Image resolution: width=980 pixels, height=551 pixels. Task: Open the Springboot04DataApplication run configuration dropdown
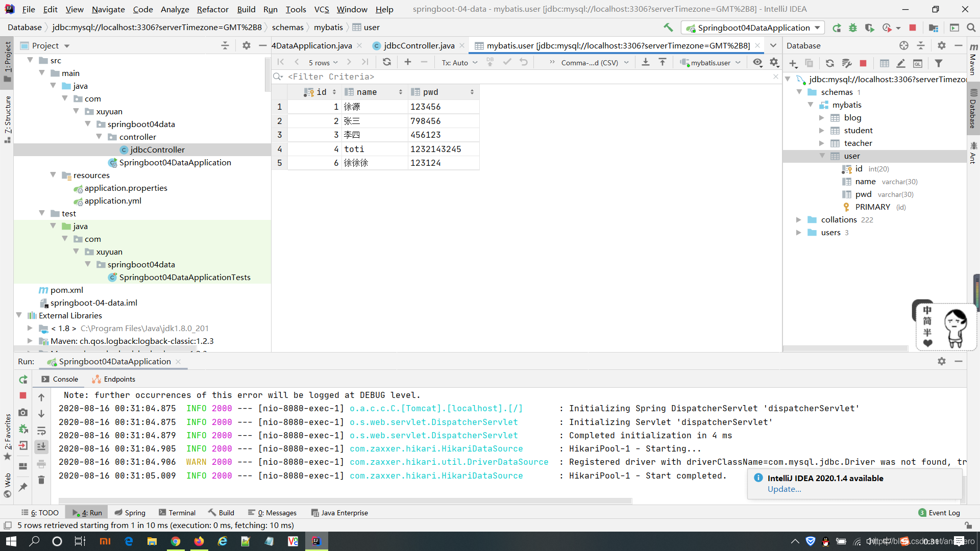click(753, 28)
